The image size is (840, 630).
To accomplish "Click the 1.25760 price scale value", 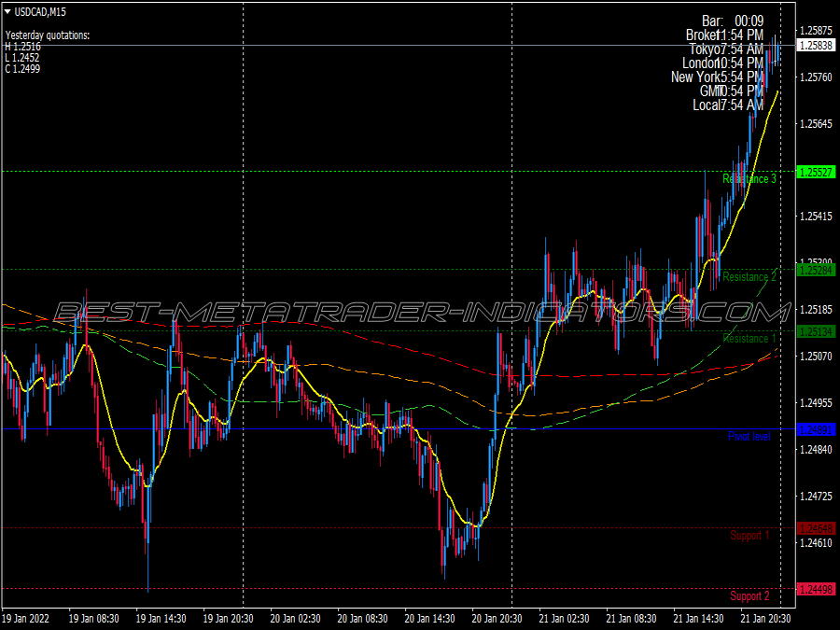I will (x=816, y=77).
